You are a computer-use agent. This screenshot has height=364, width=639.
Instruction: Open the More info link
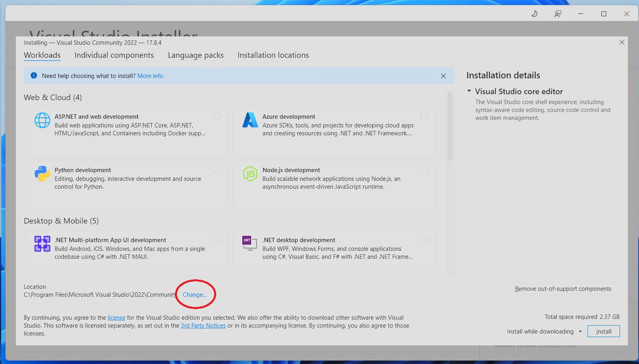150,76
